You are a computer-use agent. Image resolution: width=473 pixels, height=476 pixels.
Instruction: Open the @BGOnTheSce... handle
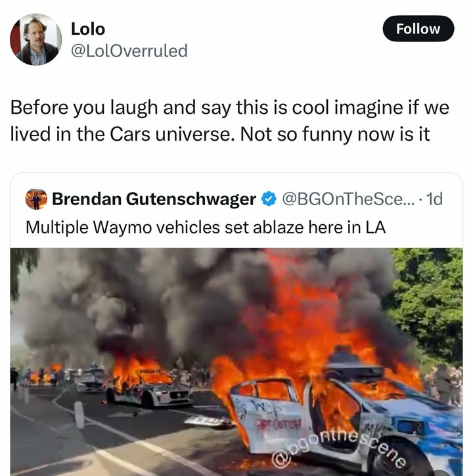pyautogui.click(x=348, y=199)
